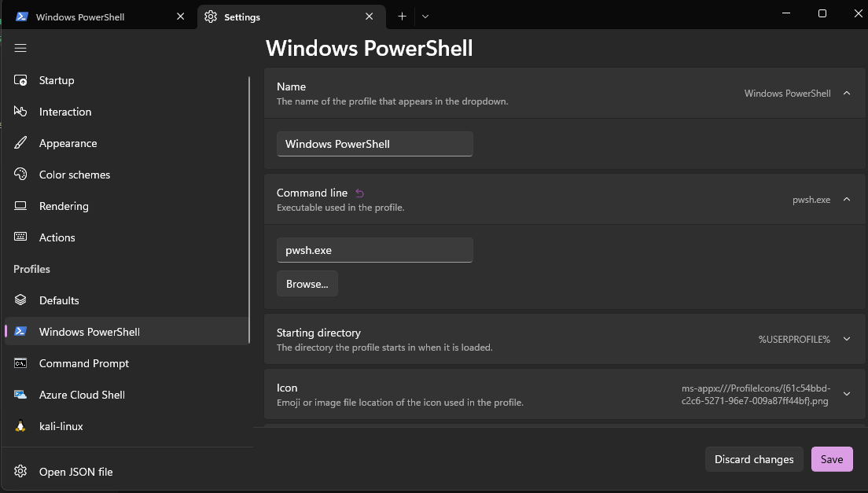Image resolution: width=868 pixels, height=493 pixels.
Task: Click the hamburger navigation menu icon
Action: click(x=20, y=48)
